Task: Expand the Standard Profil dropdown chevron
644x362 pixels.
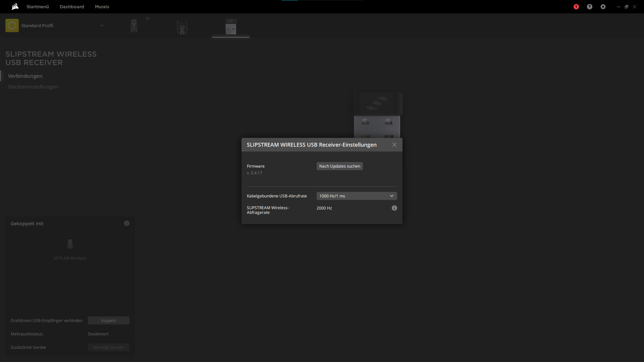Action: (102, 25)
